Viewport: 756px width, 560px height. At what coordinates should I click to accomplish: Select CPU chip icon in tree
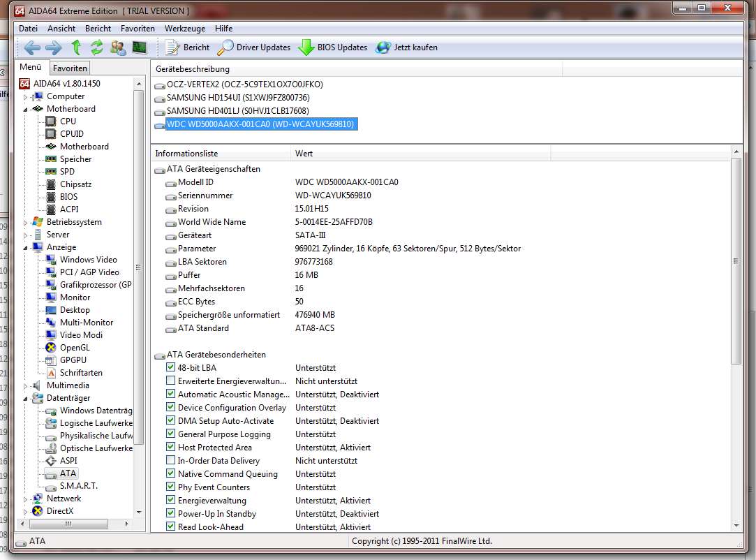point(51,121)
